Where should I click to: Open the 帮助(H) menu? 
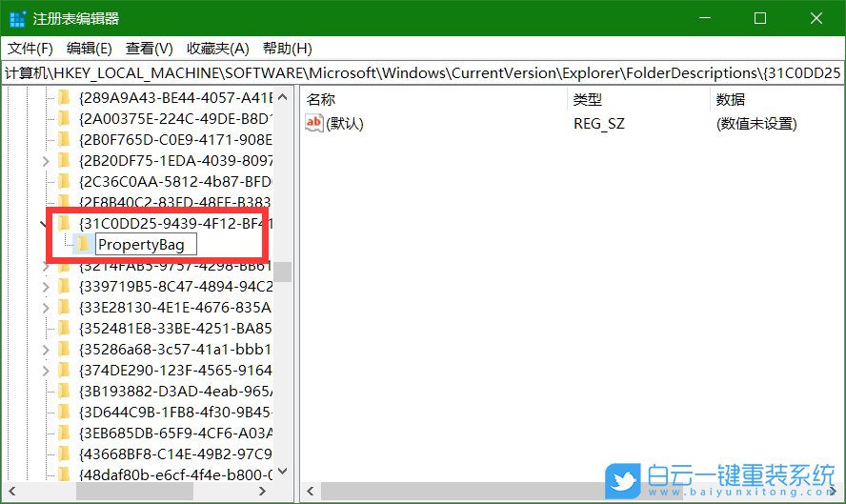click(x=287, y=49)
